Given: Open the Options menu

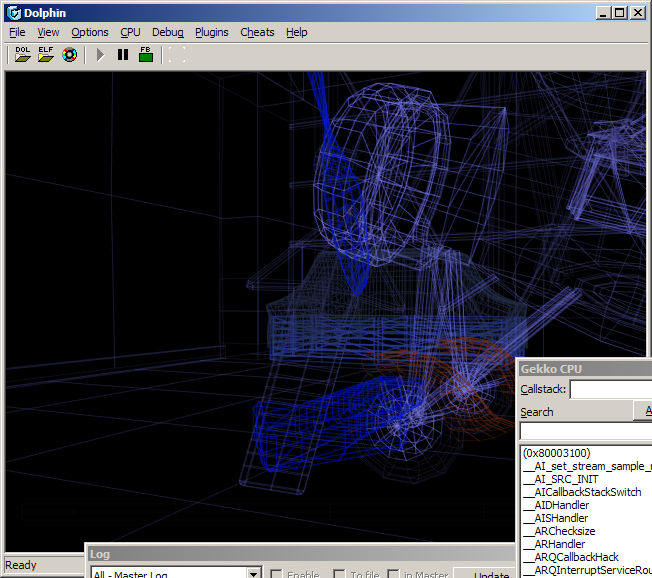Looking at the screenshot, I should pyautogui.click(x=90, y=32).
